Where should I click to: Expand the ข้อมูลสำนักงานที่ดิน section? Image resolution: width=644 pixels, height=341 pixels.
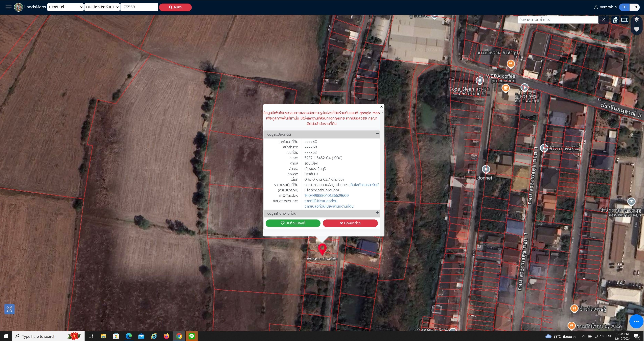(377, 213)
